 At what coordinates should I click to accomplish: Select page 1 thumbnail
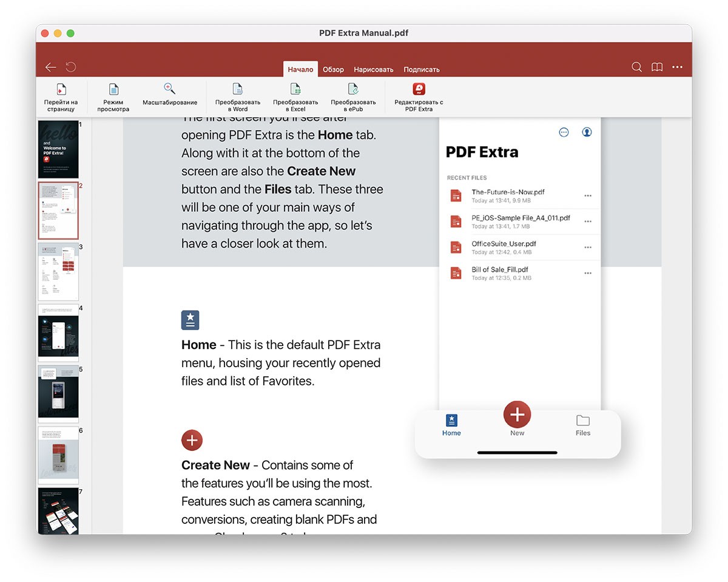pyautogui.click(x=58, y=149)
